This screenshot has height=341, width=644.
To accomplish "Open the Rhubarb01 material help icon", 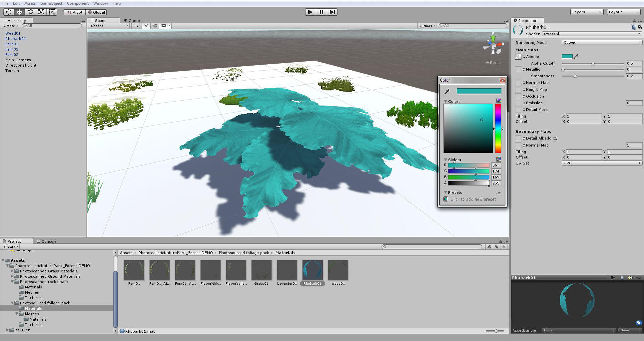I will [634, 27].
